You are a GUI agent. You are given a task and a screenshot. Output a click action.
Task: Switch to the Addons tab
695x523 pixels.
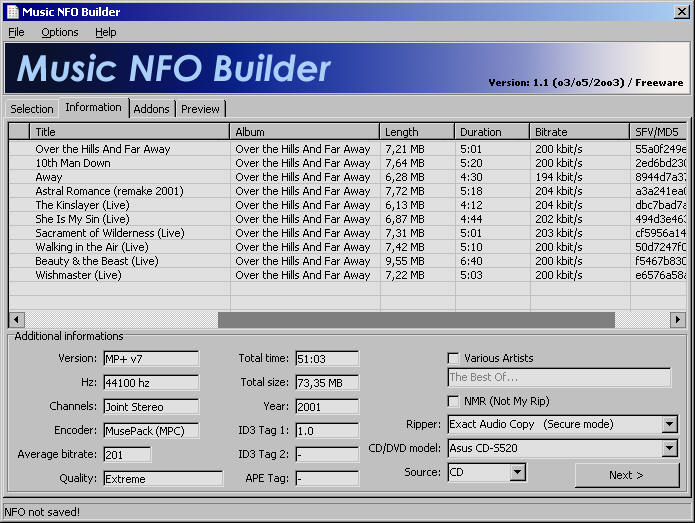click(151, 109)
